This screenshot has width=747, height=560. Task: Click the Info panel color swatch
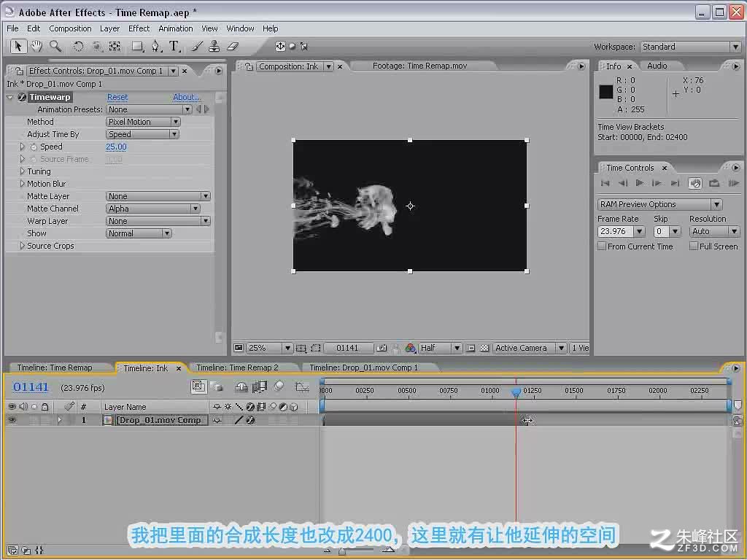click(606, 91)
